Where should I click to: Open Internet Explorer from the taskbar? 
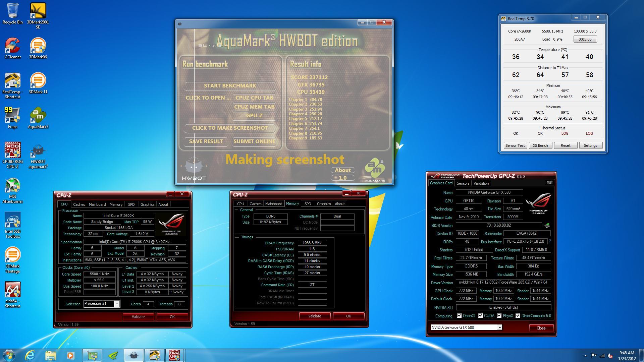pos(30,355)
